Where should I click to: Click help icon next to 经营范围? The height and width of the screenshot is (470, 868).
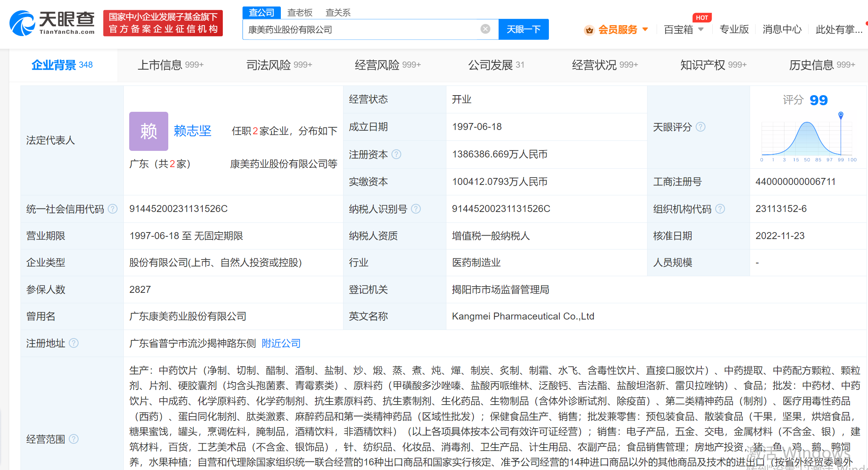pos(73,439)
